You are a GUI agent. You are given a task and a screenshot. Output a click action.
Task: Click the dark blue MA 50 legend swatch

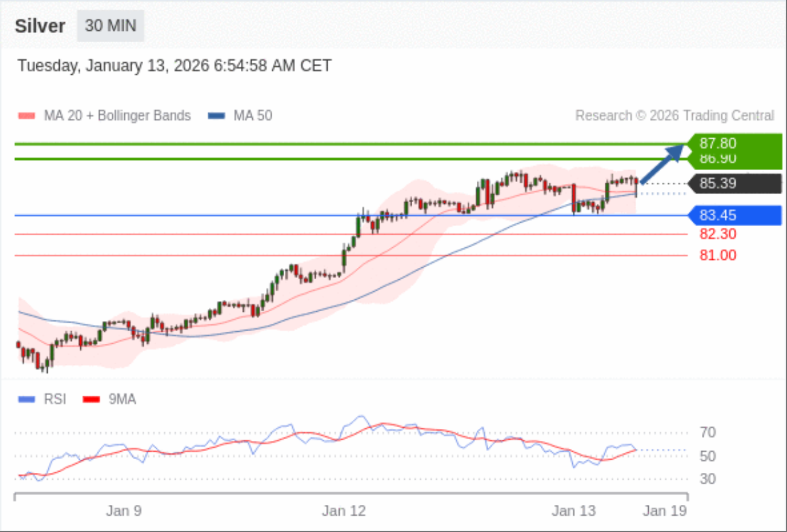click(216, 116)
